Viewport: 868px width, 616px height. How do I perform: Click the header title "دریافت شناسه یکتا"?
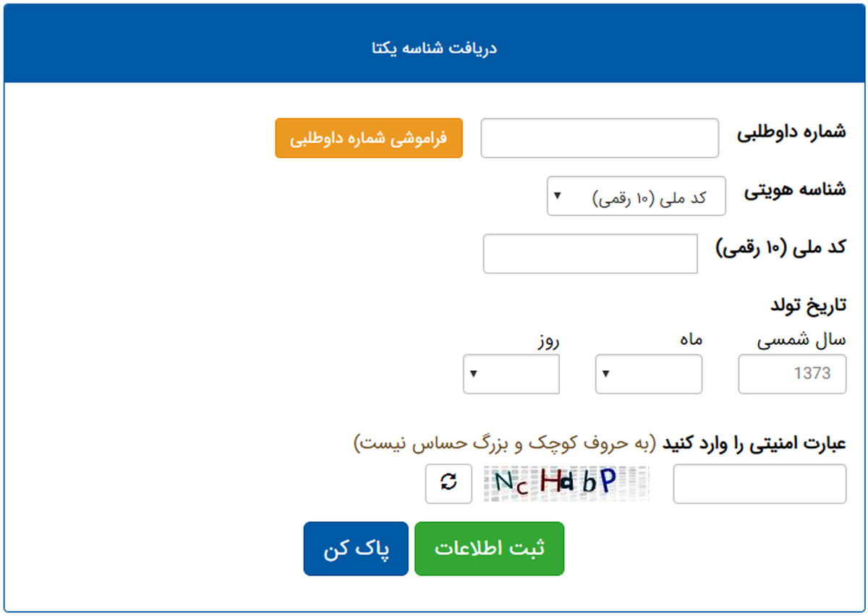tap(434, 48)
